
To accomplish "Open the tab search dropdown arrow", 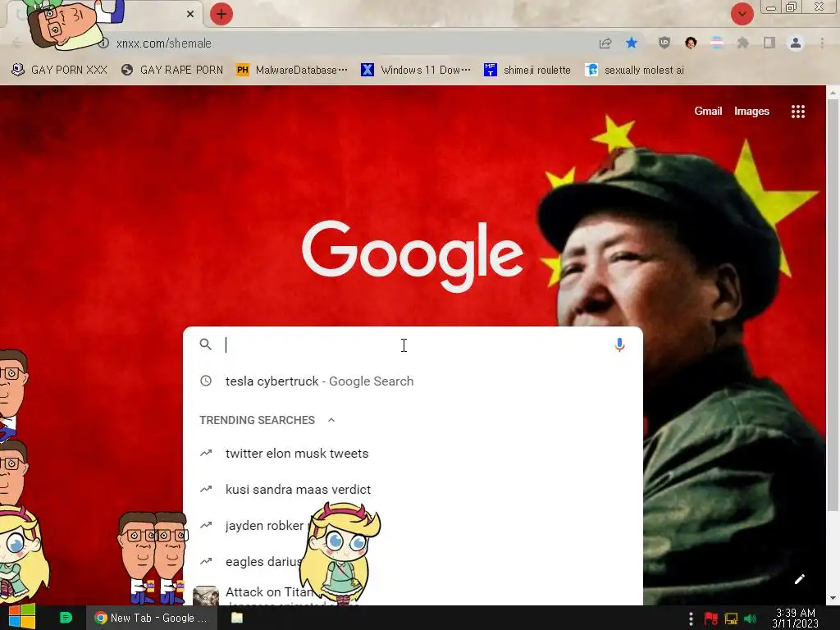I will 742,14.
